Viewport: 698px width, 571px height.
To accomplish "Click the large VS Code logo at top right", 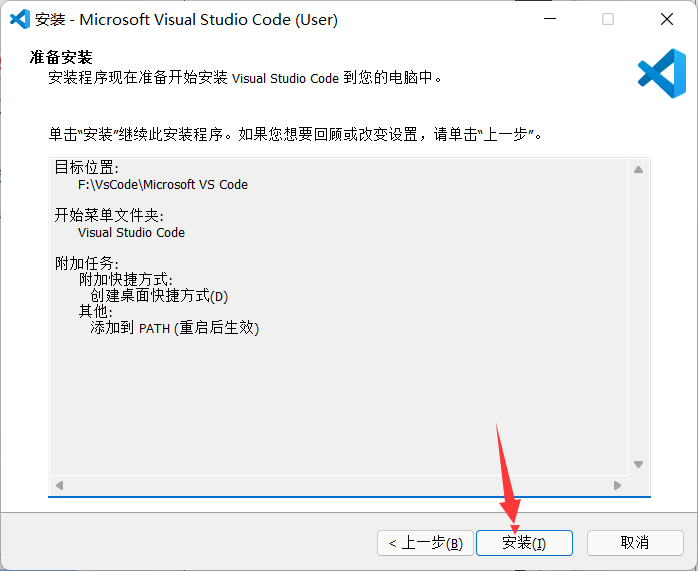I will pyautogui.click(x=662, y=73).
